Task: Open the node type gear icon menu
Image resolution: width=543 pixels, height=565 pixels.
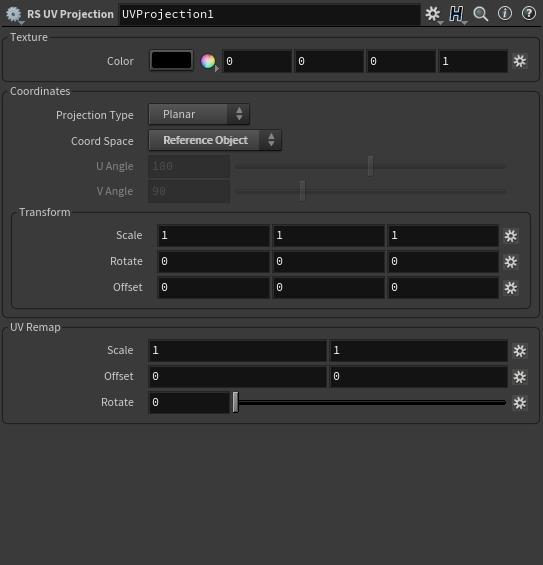Action: point(14,14)
